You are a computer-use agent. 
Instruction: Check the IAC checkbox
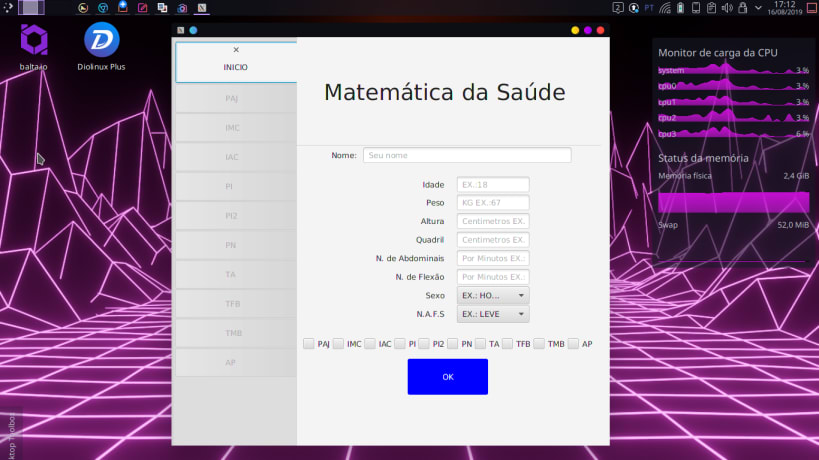click(x=370, y=344)
